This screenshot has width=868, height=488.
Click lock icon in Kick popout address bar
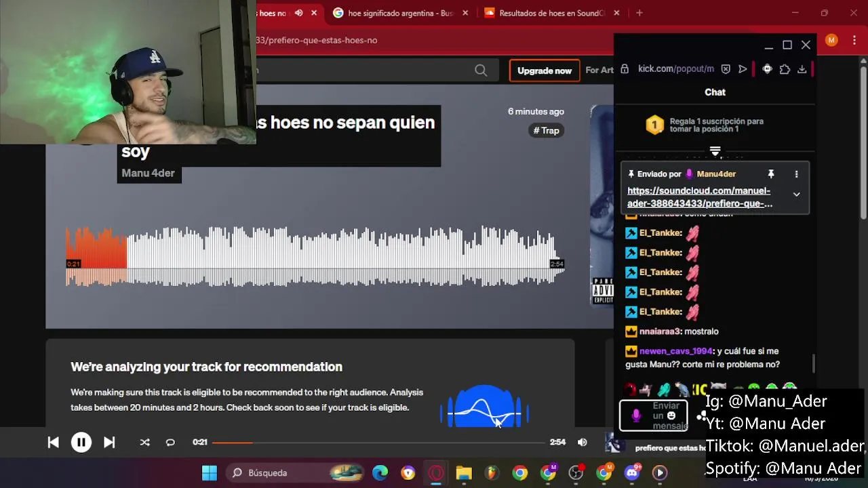click(625, 68)
